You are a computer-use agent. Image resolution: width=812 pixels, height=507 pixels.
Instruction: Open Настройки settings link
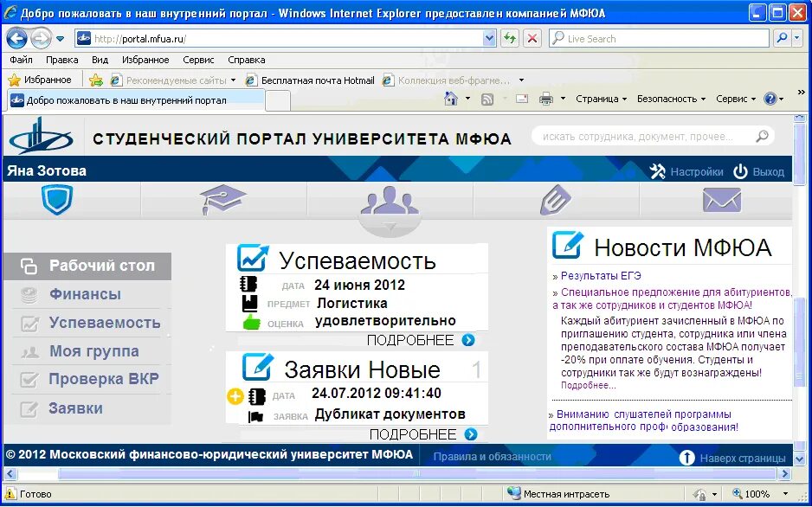(x=686, y=172)
